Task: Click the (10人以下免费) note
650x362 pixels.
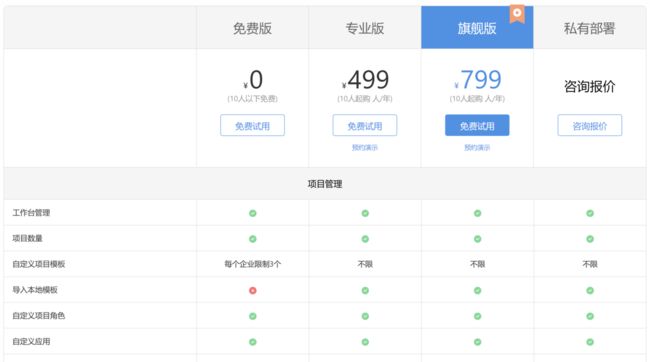Action: point(252,99)
